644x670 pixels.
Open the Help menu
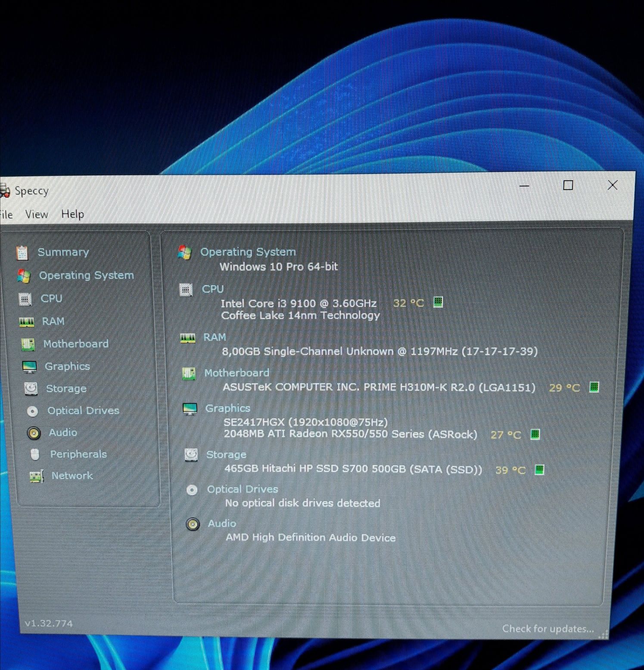tap(72, 214)
